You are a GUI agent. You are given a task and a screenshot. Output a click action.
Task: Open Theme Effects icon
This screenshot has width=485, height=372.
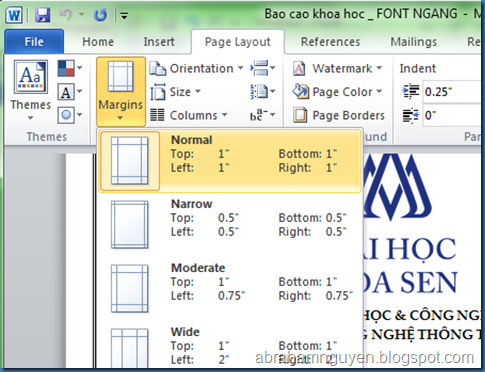point(70,115)
